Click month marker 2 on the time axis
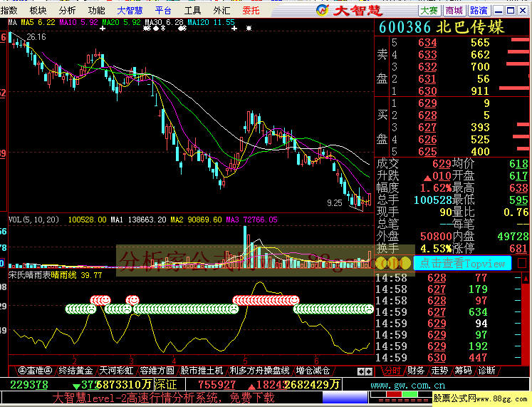The image size is (532, 407). pos(74,361)
